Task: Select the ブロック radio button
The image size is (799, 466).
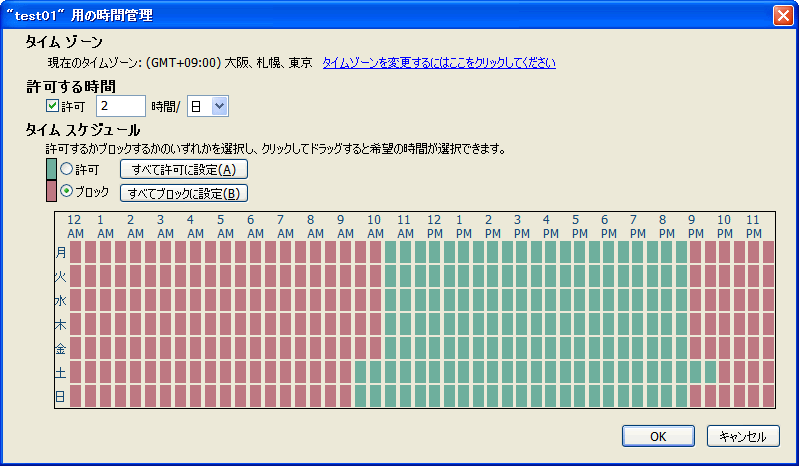Action: [x=66, y=191]
